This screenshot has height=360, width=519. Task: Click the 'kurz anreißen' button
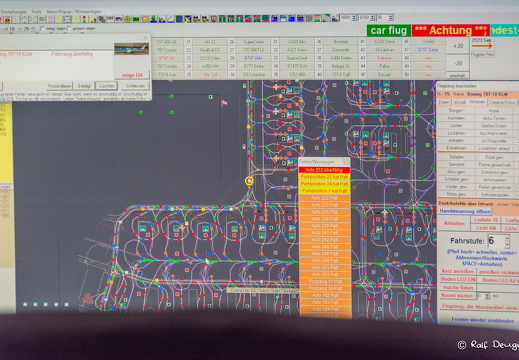(458, 272)
